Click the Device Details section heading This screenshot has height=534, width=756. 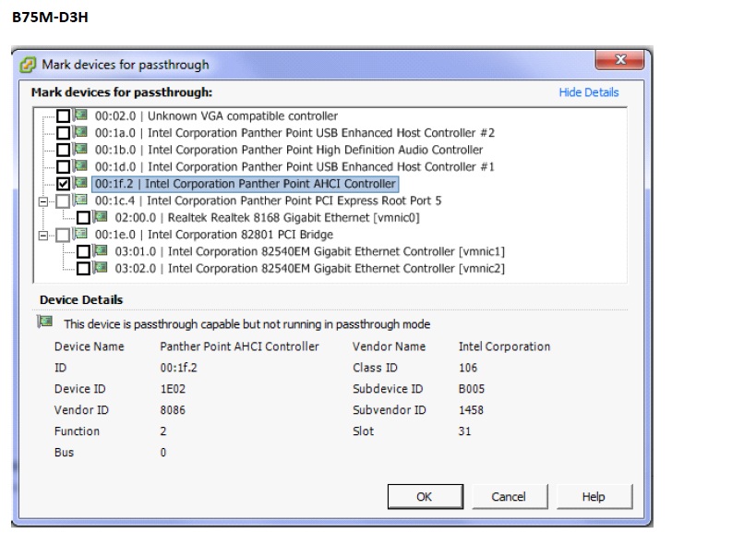point(81,299)
